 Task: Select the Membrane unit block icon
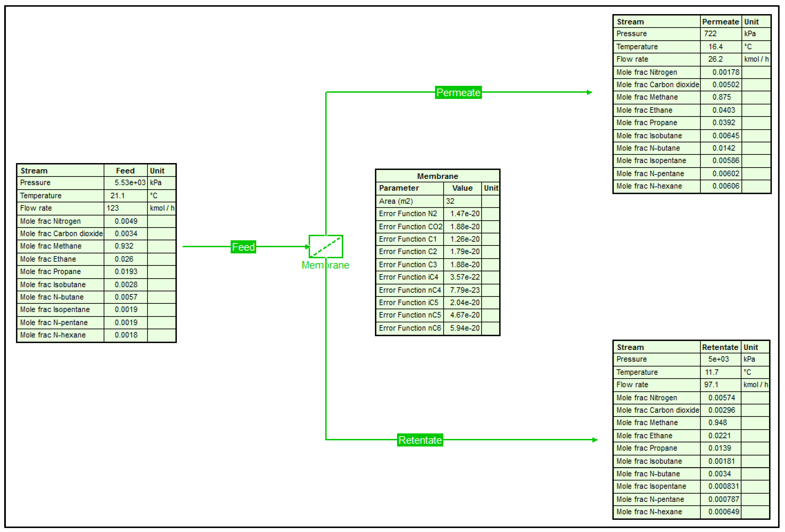[x=326, y=246]
